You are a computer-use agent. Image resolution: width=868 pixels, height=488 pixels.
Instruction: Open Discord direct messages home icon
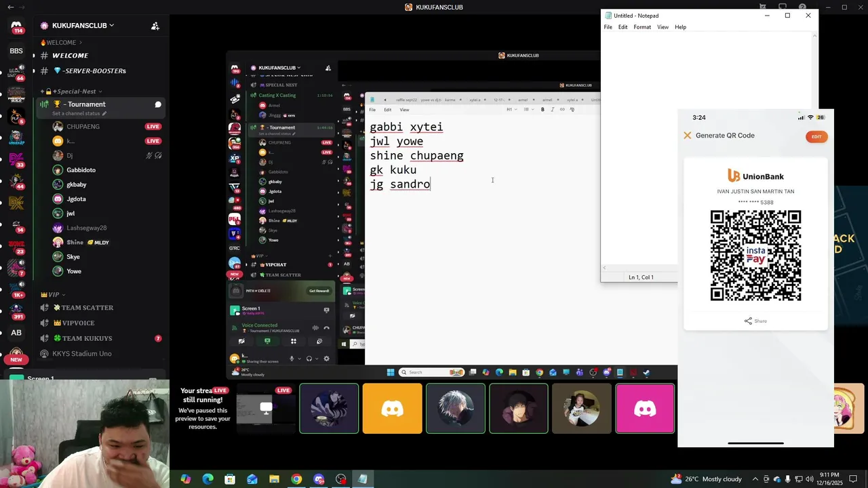click(16, 25)
